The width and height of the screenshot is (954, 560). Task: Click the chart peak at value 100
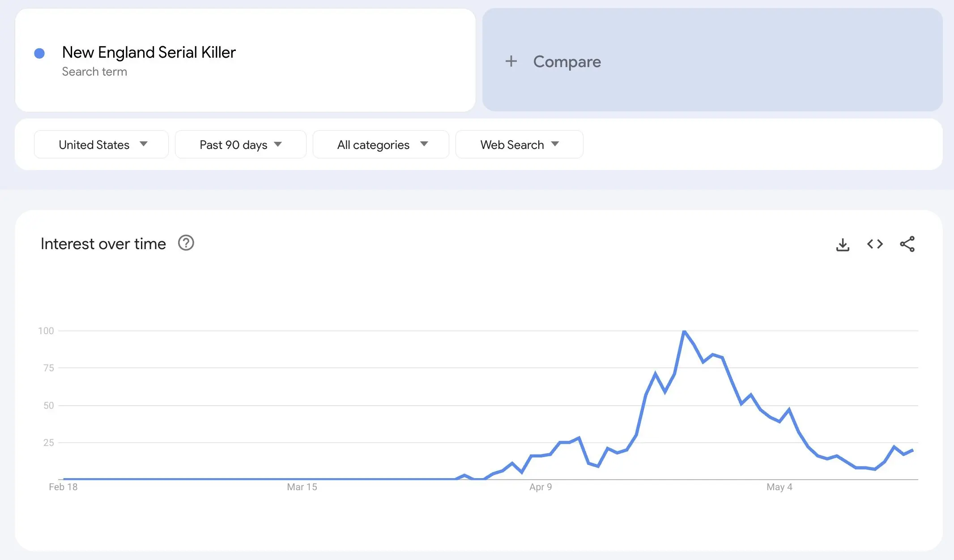(684, 331)
